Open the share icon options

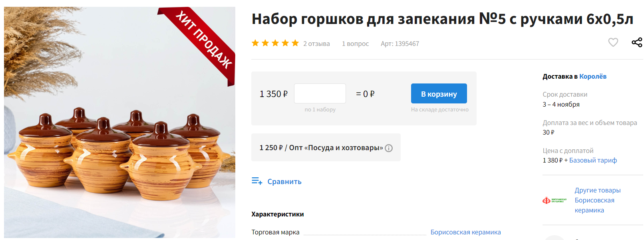click(x=637, y=42)
